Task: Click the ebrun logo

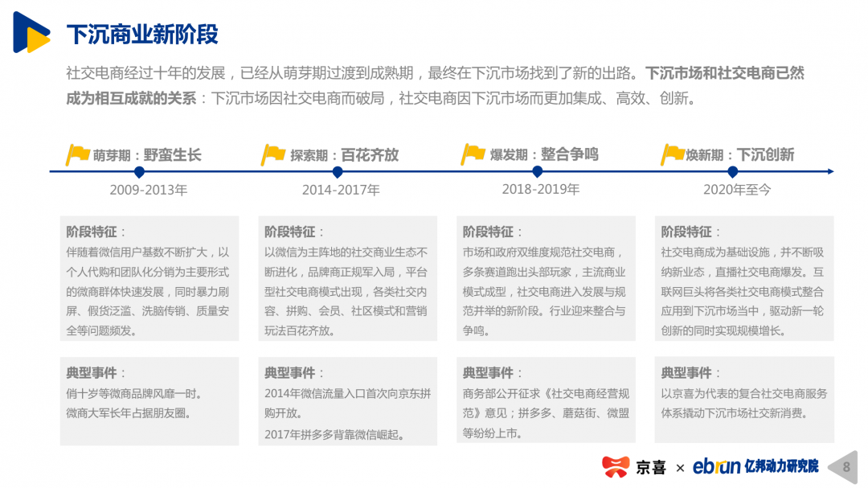Action: [x=716, y=466]
